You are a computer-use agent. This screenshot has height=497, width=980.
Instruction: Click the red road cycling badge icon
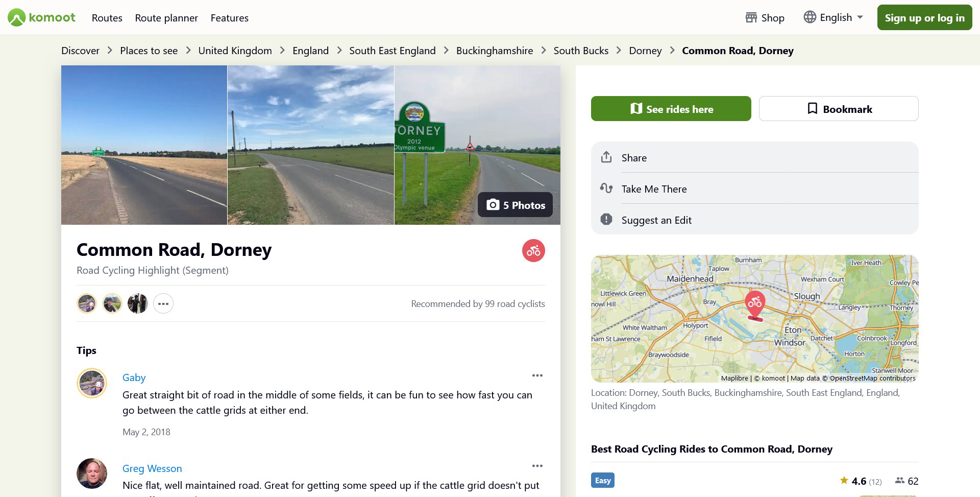pyautogui.click(x=533, y=251)
